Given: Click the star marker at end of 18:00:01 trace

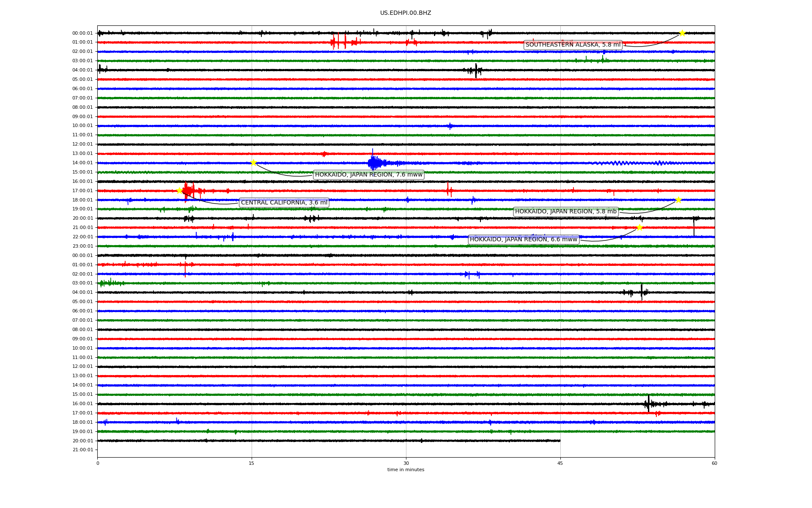Looking at the screenshot, I should (x=678, y=200).
